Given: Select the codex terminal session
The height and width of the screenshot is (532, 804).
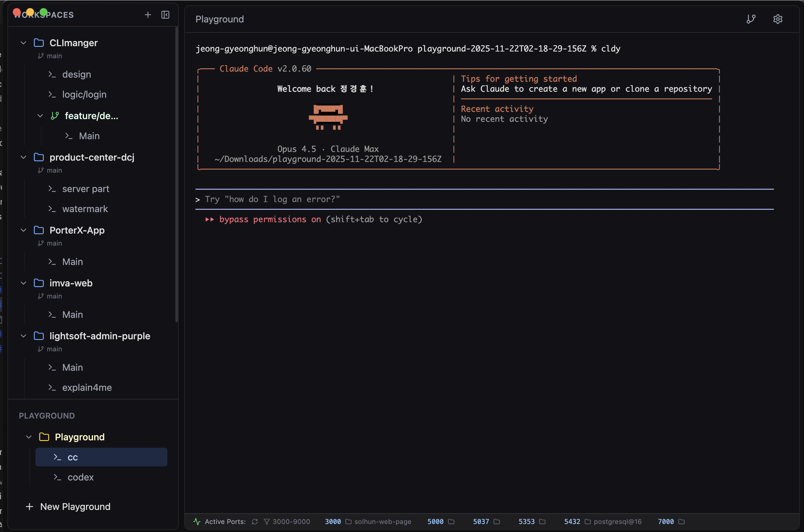Looking at the screenshot, I should [80, 477].
